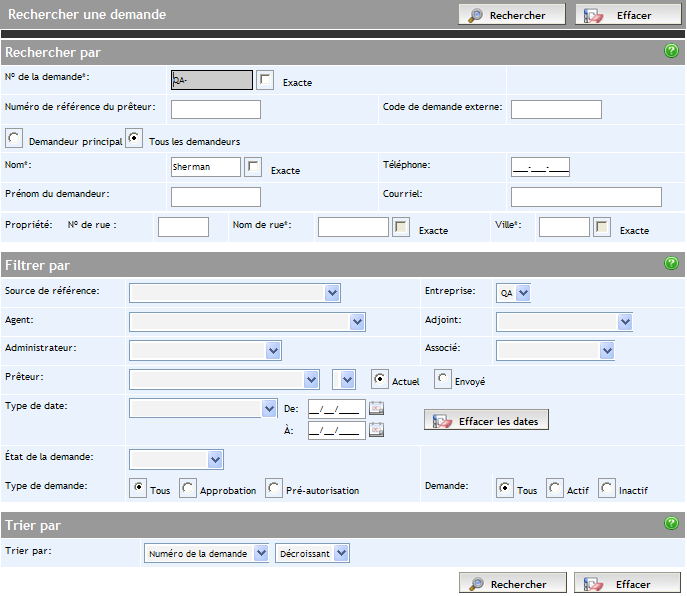This screenshot has width=687, height=596.
Task: Open help for Filtrer par section
Action: coord(671,263)
